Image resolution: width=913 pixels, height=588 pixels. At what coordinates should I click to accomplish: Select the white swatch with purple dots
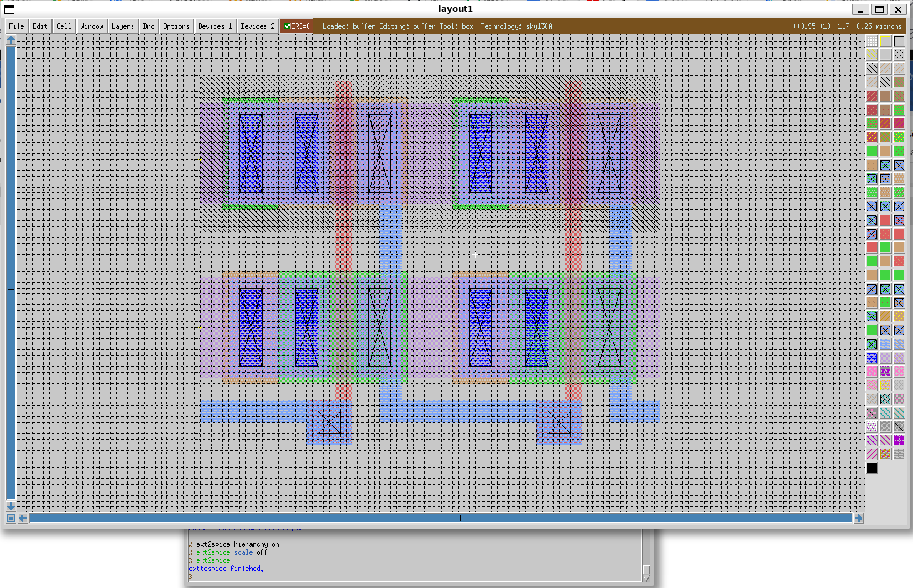click(x=872, y=426)
